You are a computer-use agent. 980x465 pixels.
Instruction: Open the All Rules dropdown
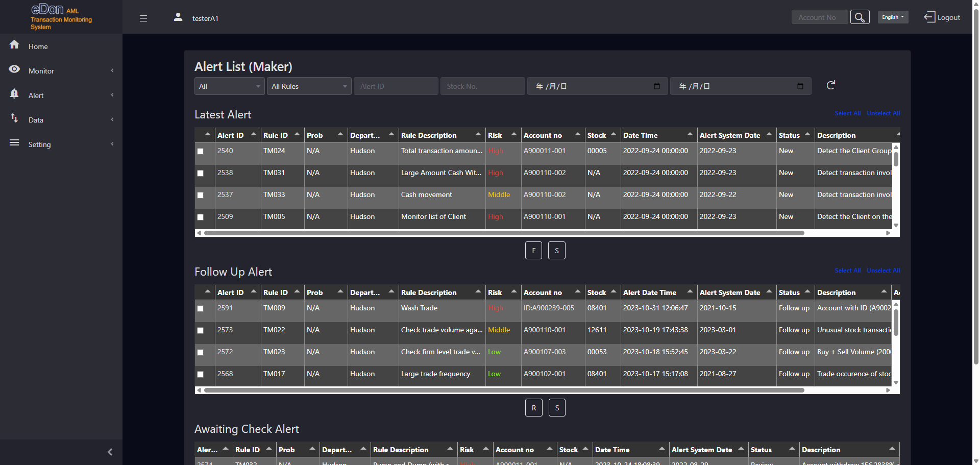[x=308, y=86]
